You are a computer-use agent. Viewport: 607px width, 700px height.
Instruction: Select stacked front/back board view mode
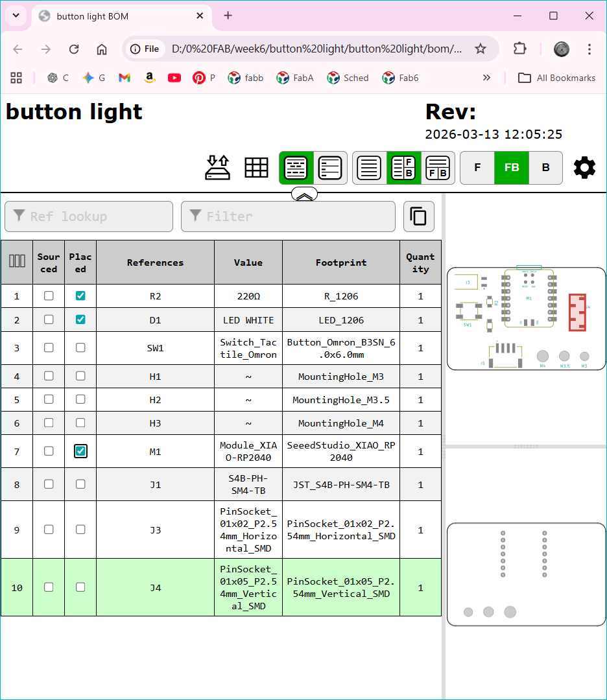tap(438, 167)
